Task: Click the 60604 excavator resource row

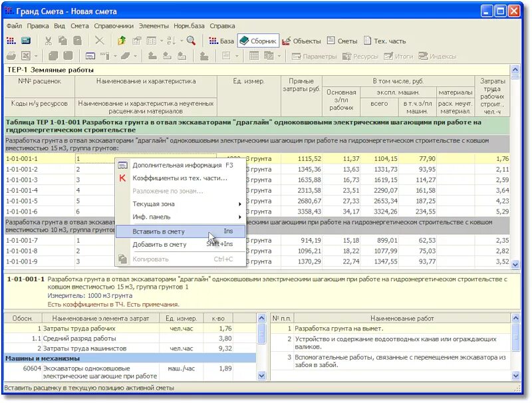Action: (x=130, y=372)
